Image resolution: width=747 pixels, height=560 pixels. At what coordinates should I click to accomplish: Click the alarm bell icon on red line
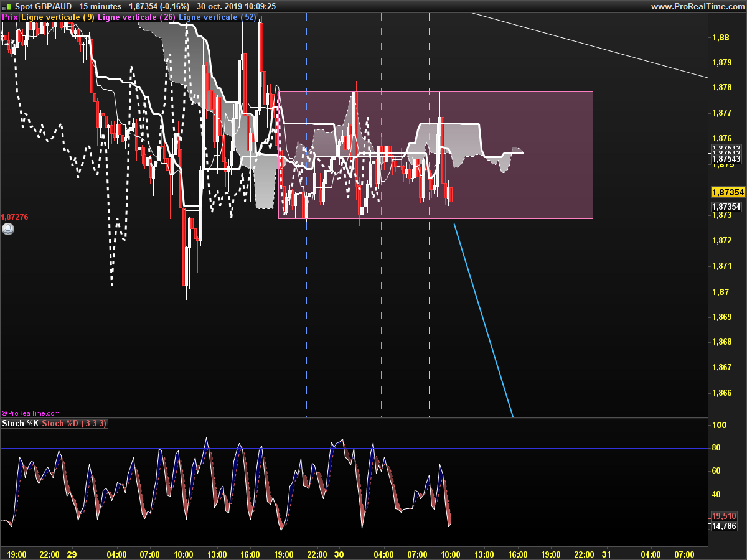[8, 228]
